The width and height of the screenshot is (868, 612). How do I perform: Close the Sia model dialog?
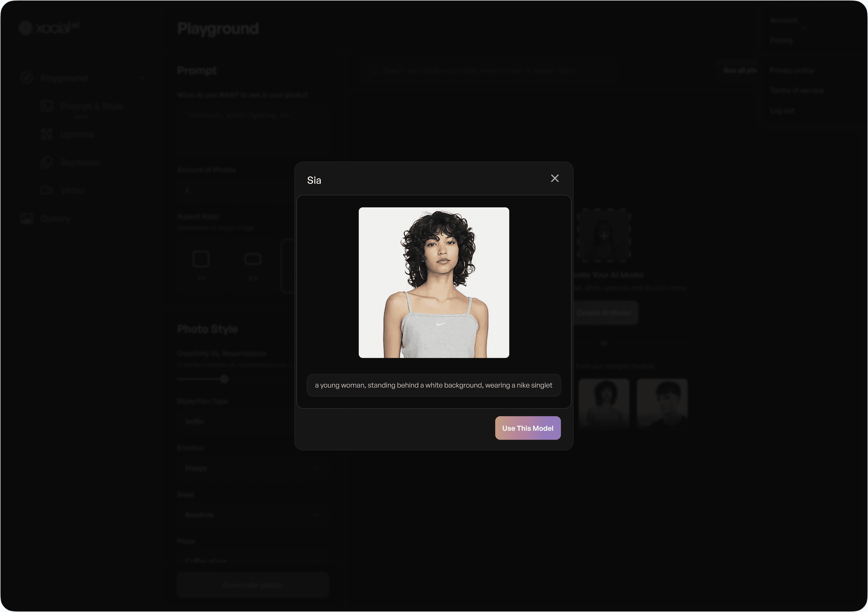pyautogui.click(x=555, y=178)
